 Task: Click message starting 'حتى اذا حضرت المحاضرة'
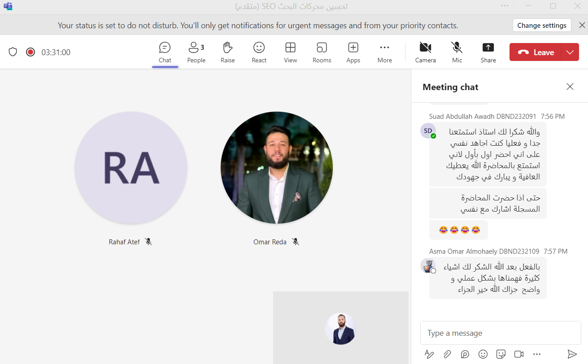(x=488, y=203)
